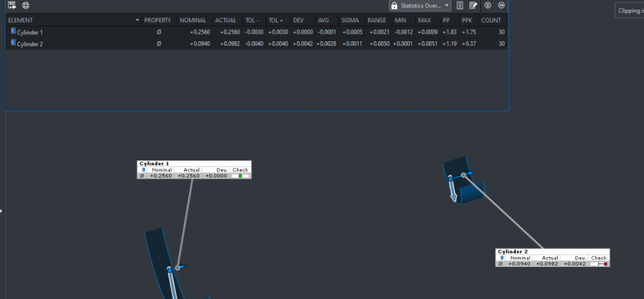Click the globe coordinate system icon
The height and width of the screenshot is (299, 644).
[26, 5]
